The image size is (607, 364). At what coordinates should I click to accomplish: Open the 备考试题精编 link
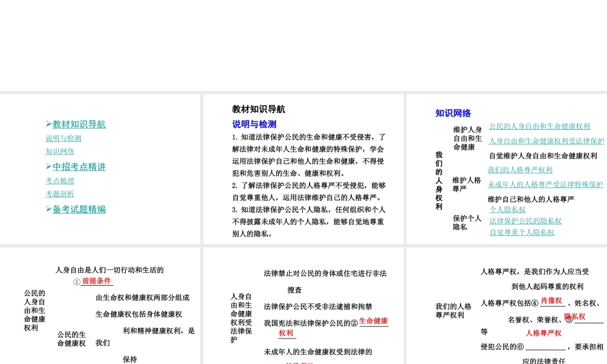79,209
